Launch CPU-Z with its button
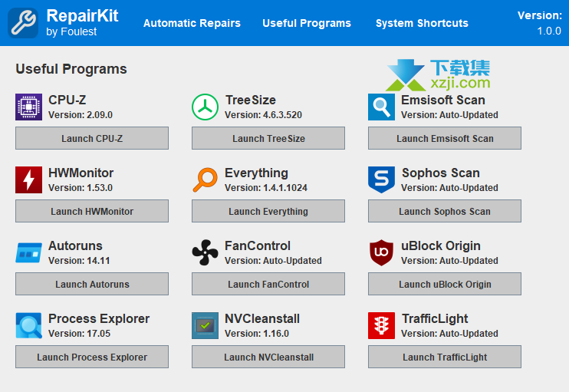This screenshot has width=569, height=392. coord(92,138)
